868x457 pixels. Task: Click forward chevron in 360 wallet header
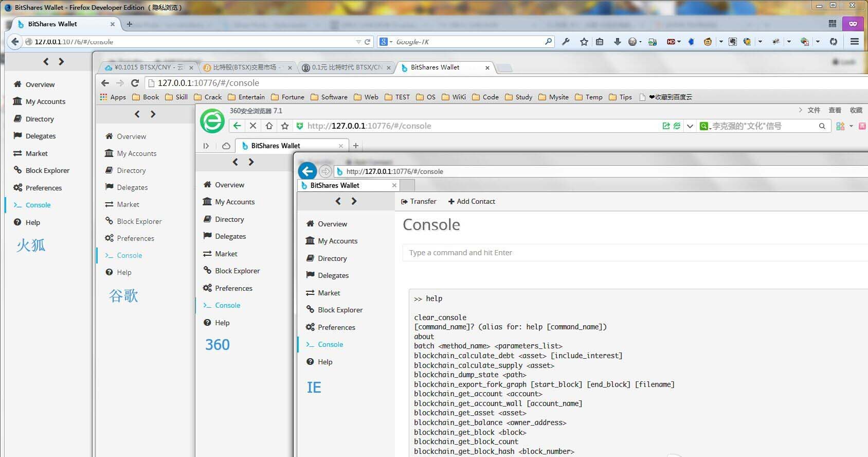(x=251, y=162)
